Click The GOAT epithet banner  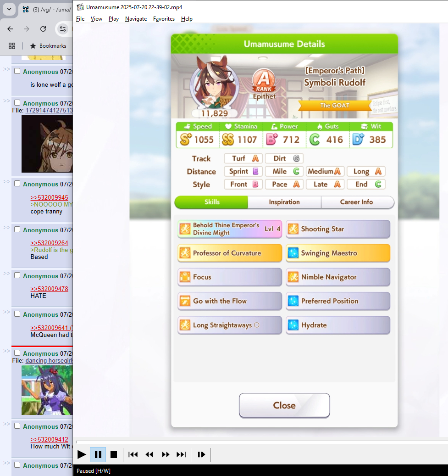tap(335, 105)
